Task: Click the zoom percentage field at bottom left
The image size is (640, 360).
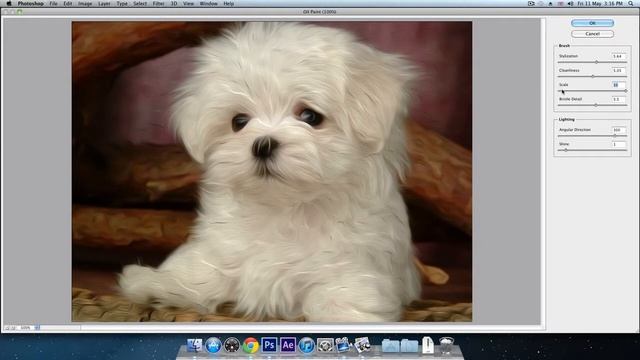Action: (25, 328)
